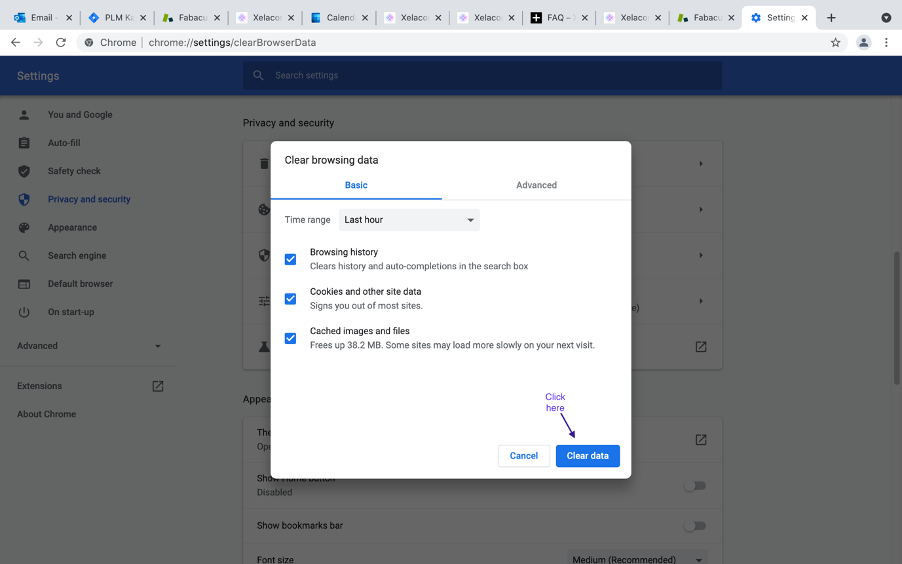Open the Time range dropdown

[x=409, y=220]
